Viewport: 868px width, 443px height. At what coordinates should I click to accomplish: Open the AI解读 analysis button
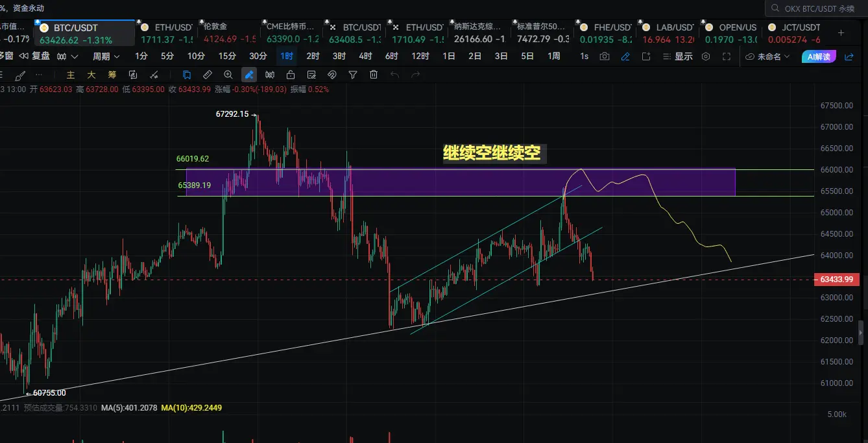click(819, 56)
